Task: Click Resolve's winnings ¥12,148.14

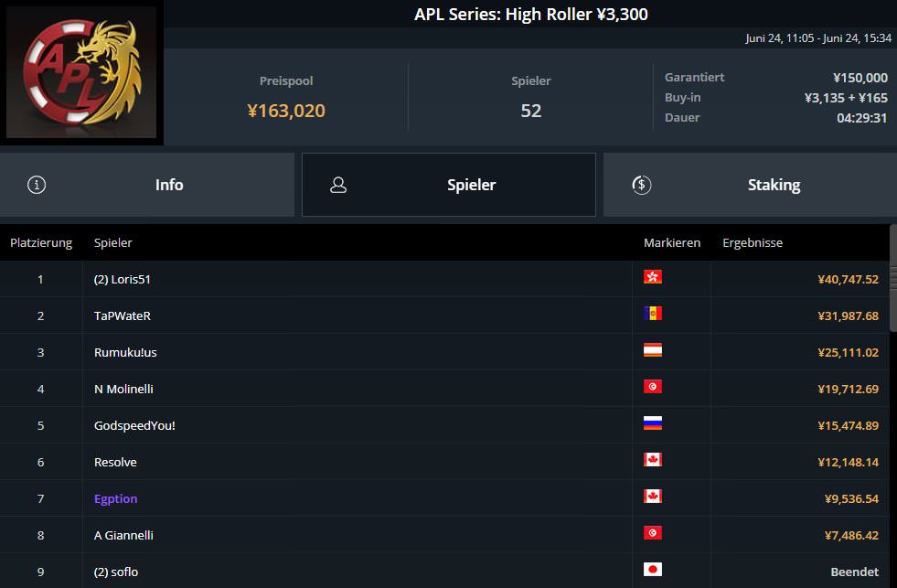Action: tap(848, 462)
